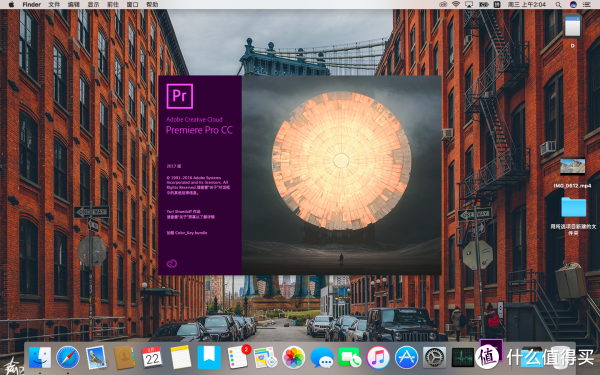The height and width of the screenshot is (375, 600).
Task: Open the 窗口 menu
Action: pyautogui.click(x=132, y=5)
